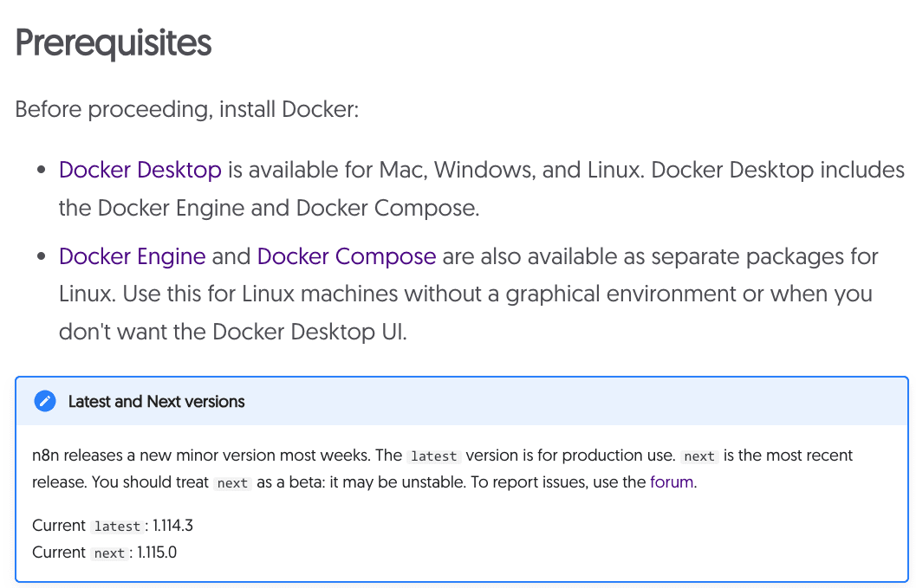Click the 'Latest and Next versions' note title
This screenshot has width=916, height=588.
156,402
